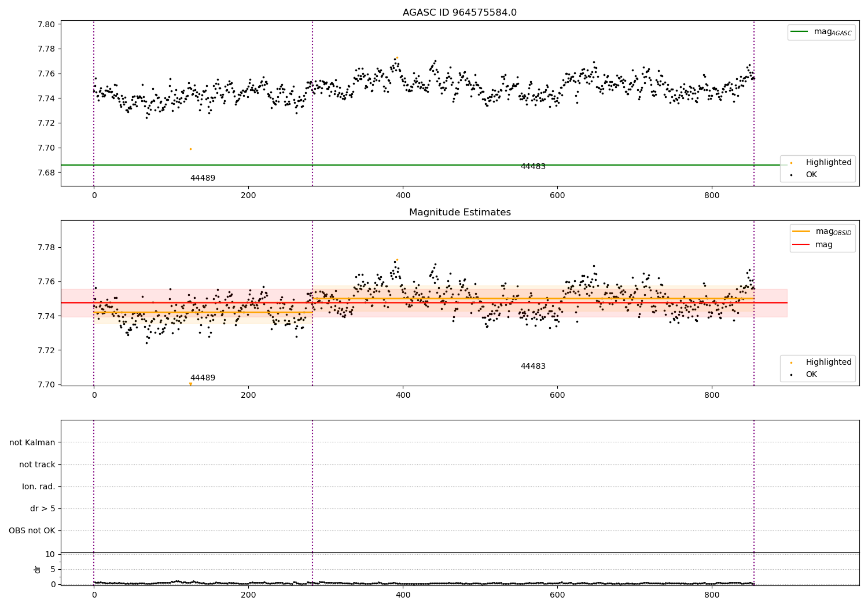Select the mag OBSID legend entry in the middle plot
The image size is (868, 608).
click(x=822, y=232)
